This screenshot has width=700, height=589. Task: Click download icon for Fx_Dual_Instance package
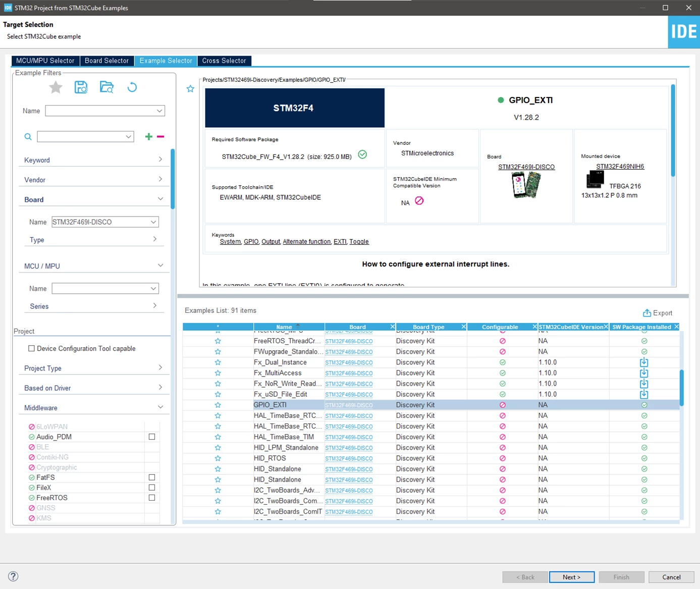coord(644,362)
